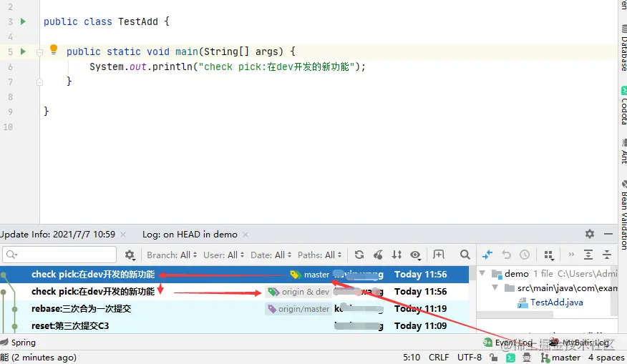Change the 4 spaces indent setting
The image size is (627, 364).
pyautogui.click(x=606, y=358)
